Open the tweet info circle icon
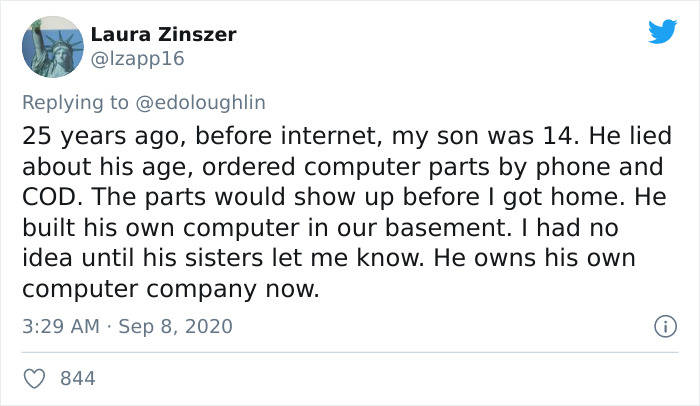 (665, 326)
